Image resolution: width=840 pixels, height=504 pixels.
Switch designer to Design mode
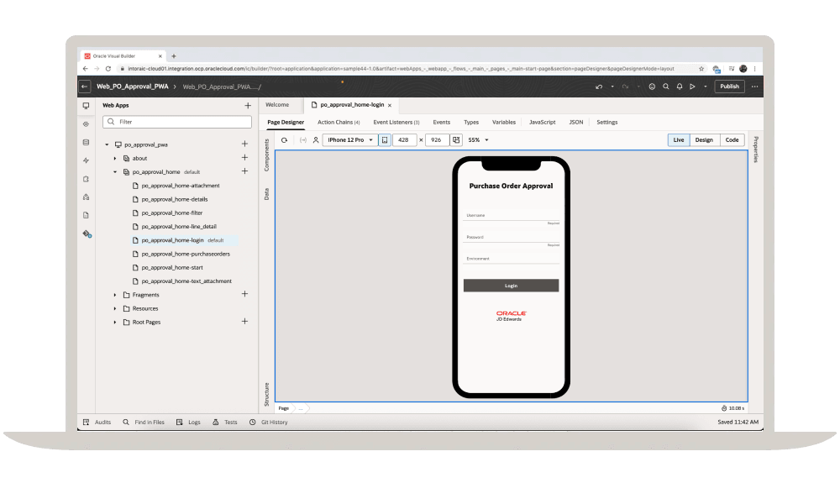705,139
